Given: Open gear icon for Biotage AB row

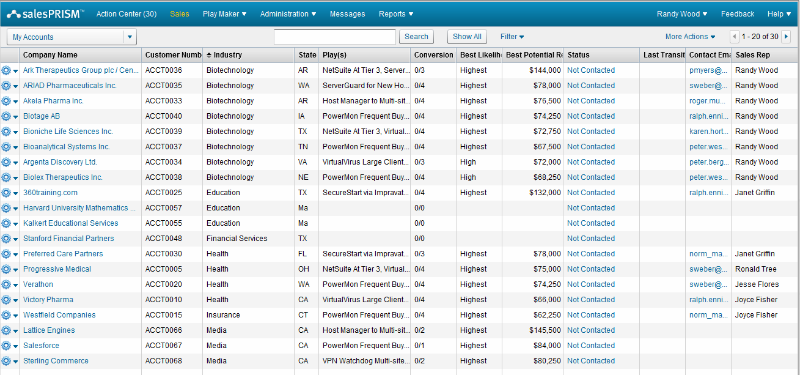Looking at the screenshot, I should coord(6,116).
